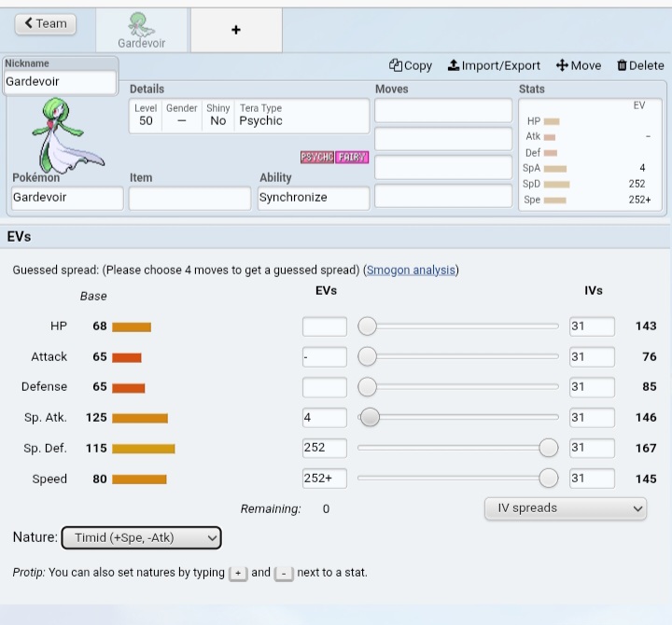The image size is (672, 625).
Task: Go back with the Team button
Action: click(46, 23)
